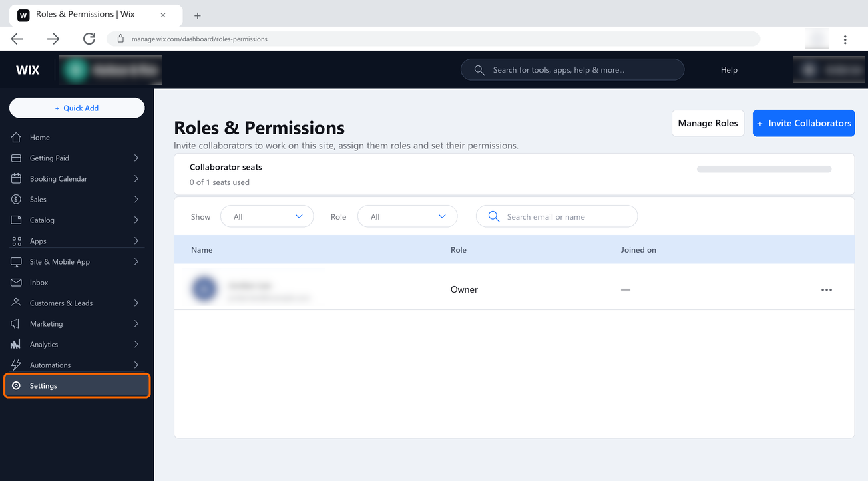Expand the Getting Paid submenu chevron

136,158
